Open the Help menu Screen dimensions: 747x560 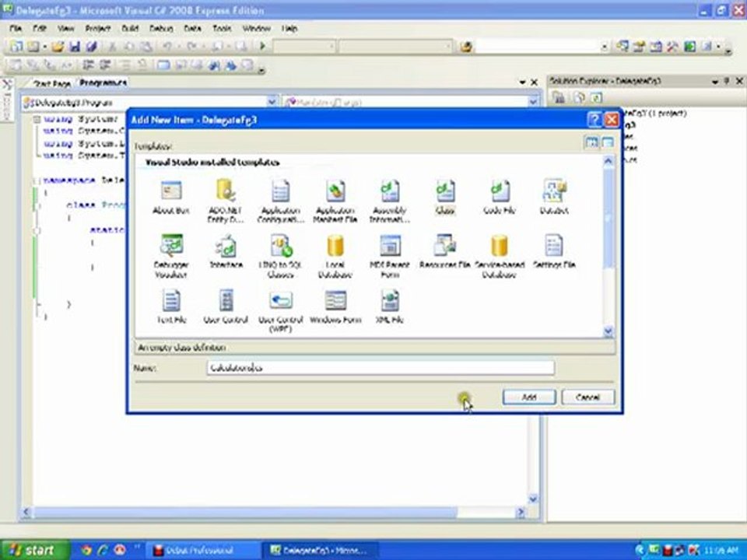pos(289,29)
